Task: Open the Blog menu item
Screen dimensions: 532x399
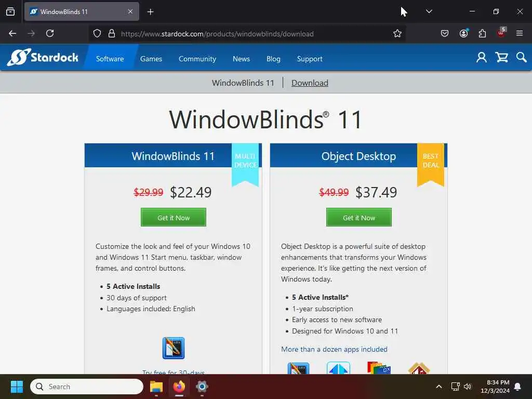Action: click(273, 59)
